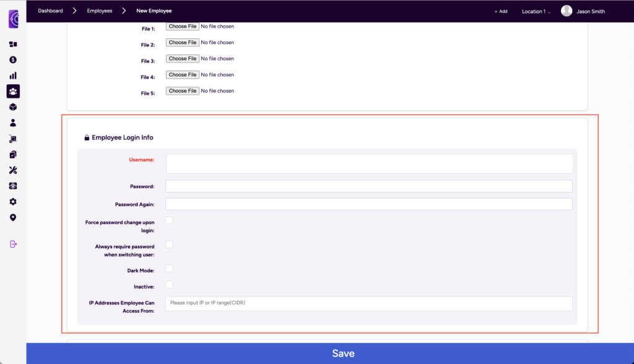Click the "Inactive:" label

(x=144, y=287)
